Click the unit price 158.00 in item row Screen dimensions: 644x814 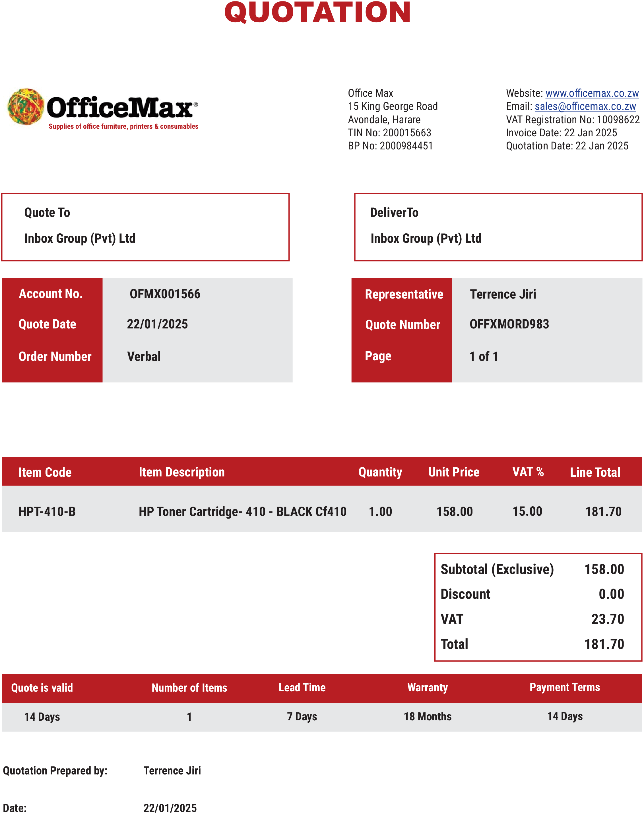point(454,511)
